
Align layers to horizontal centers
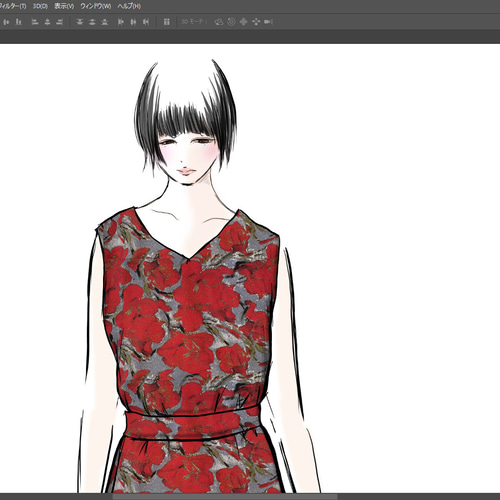coord(47,22)
